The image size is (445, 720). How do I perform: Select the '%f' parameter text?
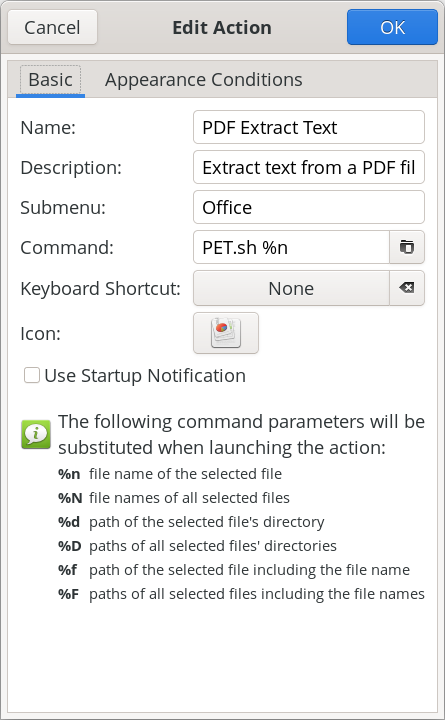[x=68, y=570]
